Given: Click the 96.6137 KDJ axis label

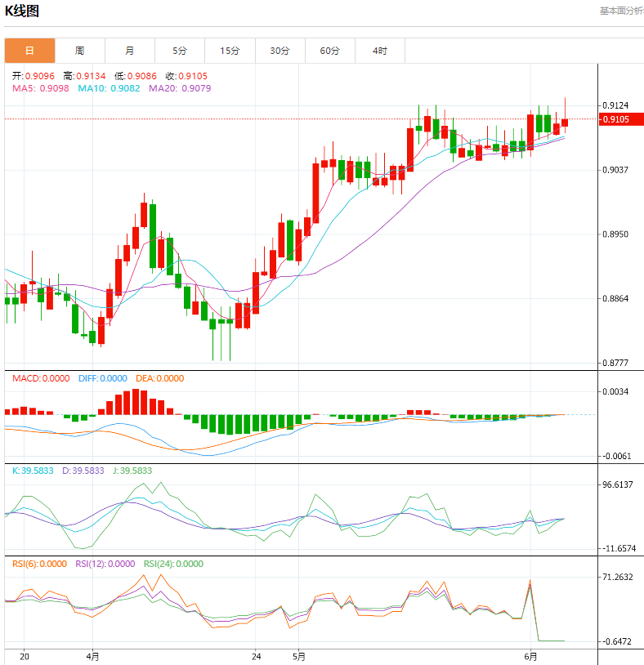Looking at the screenshot, I should [x=618, y=484].
